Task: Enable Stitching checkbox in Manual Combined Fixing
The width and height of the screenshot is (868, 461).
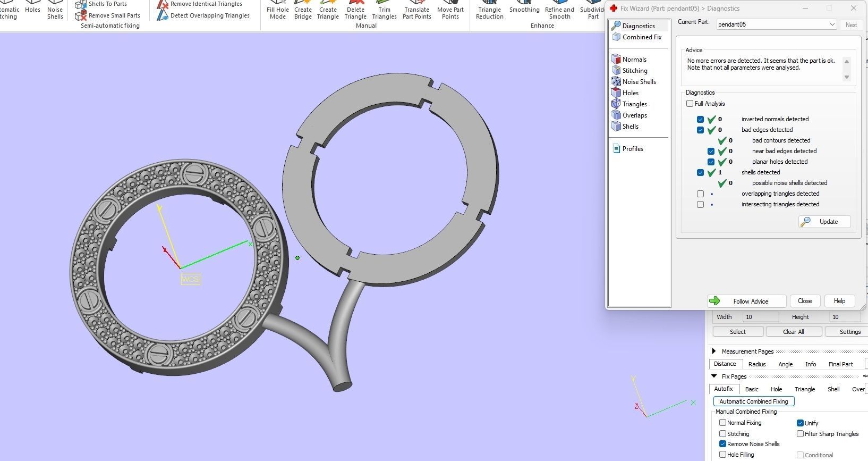Action: pos(722,434)
